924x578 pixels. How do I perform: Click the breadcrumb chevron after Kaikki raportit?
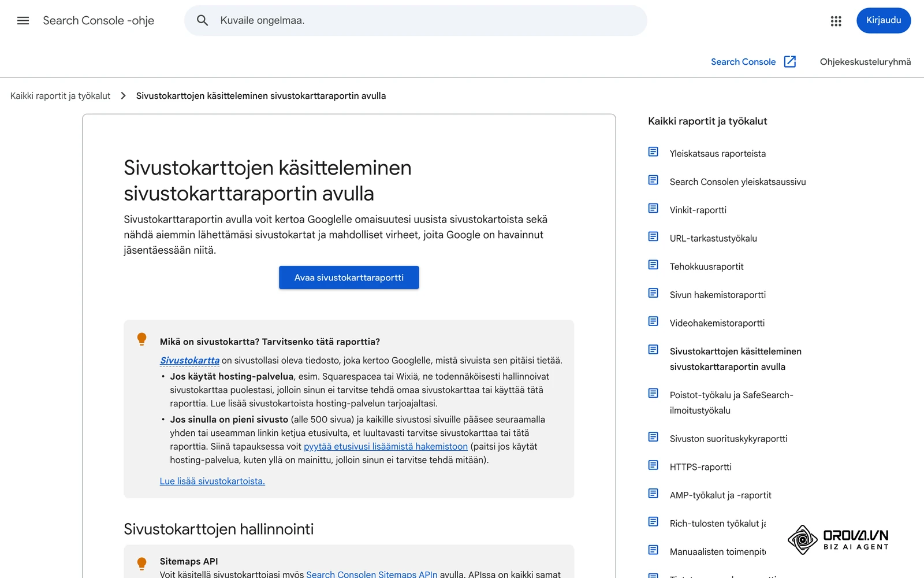point(123,96)
